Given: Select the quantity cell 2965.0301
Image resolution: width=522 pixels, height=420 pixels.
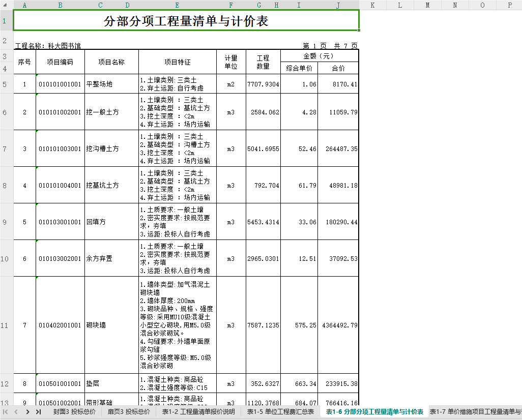Looking at the screenshot, I should point(263,258).
